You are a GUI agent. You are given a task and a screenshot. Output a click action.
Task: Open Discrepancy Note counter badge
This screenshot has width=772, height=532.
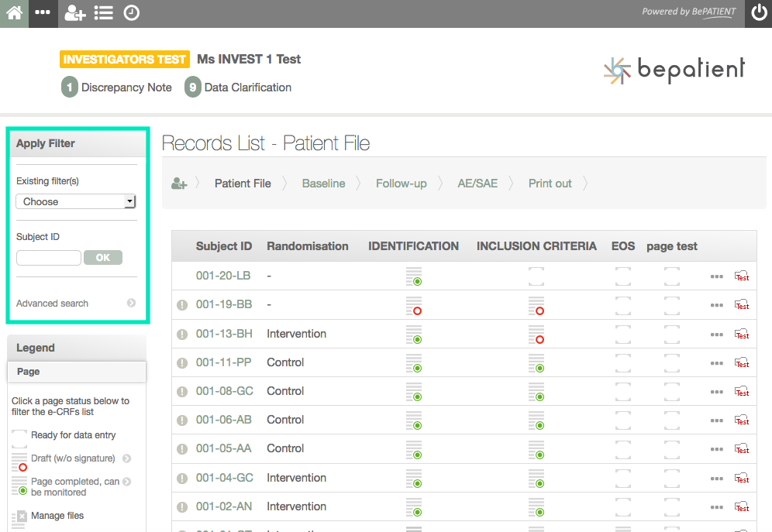click(x=70, y=88)
